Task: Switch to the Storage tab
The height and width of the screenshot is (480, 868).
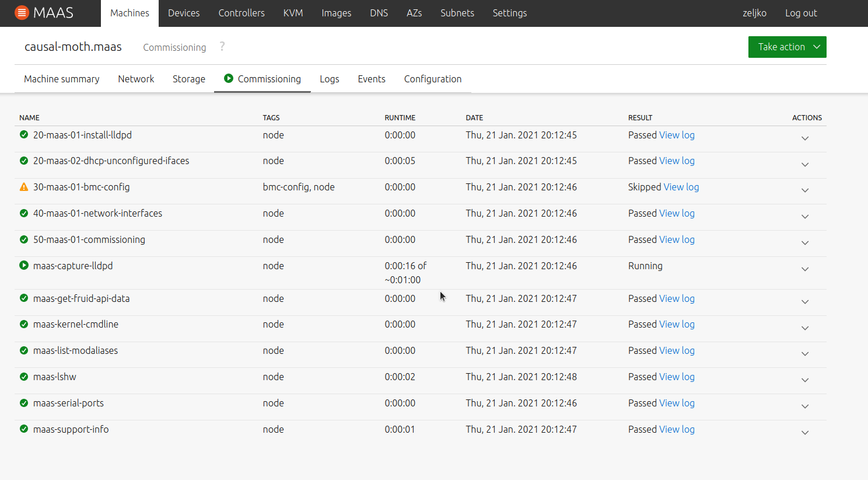Action: click(189, 79)
